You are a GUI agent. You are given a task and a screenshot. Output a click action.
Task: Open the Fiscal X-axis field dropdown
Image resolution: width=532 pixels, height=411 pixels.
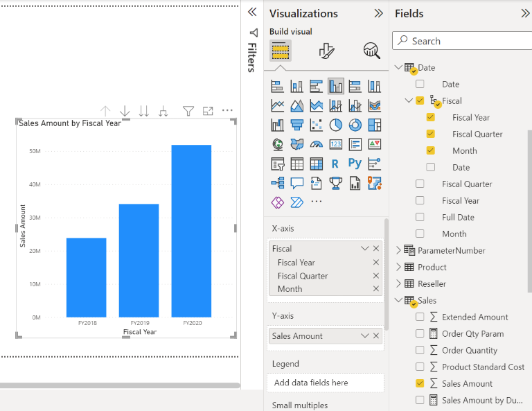pyautogui.click(x=365, y=248)
